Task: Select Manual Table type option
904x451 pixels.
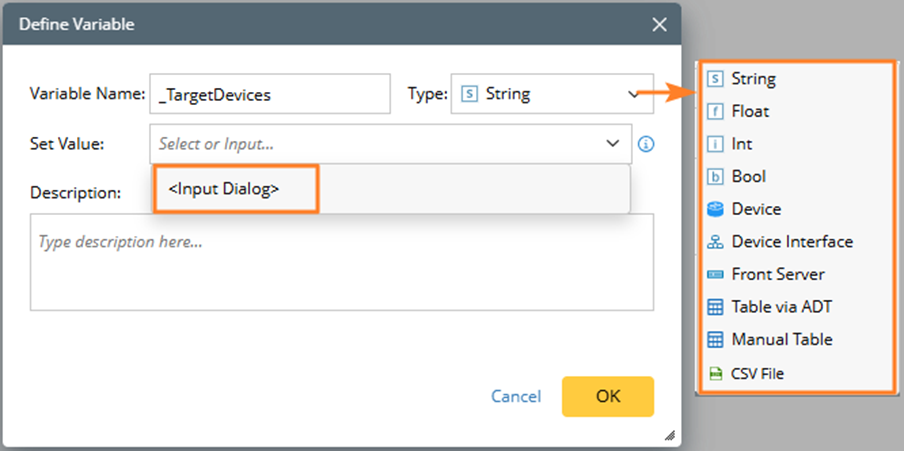Action: (782, 339)
